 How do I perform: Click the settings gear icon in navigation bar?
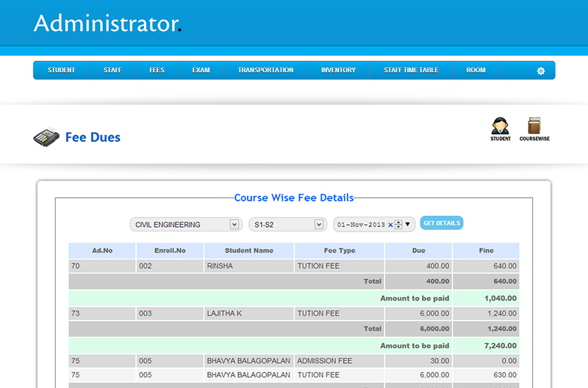(541, 71)
